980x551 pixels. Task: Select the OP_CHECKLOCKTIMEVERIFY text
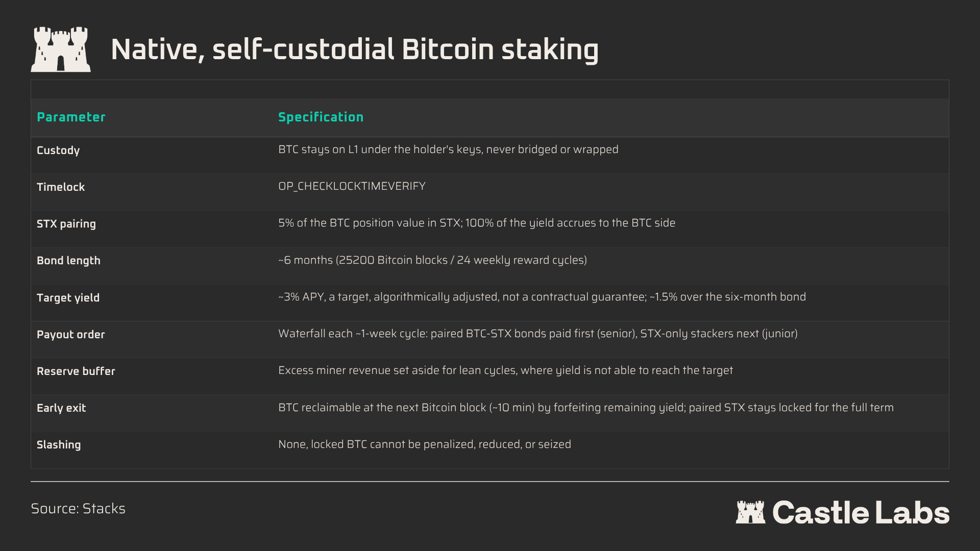pos(352,186)
